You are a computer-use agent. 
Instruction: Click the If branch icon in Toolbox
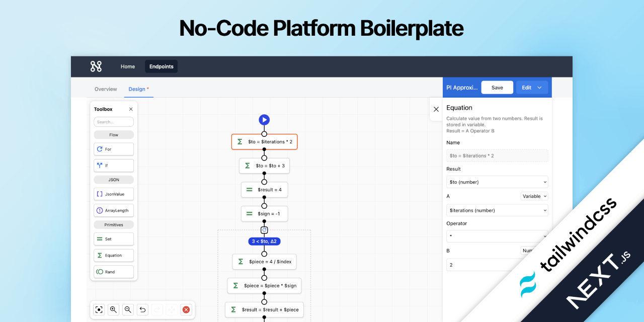100,165
